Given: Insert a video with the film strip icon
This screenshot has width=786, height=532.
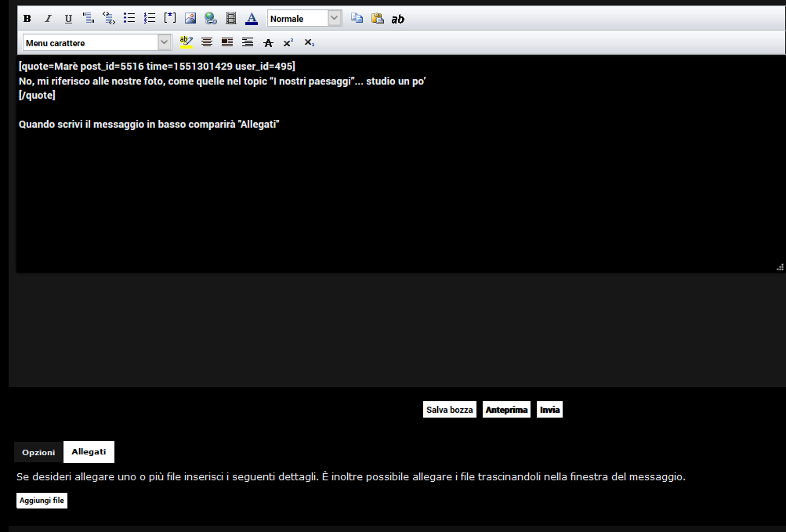Looking at the screenshot, I should click(230, 17).
